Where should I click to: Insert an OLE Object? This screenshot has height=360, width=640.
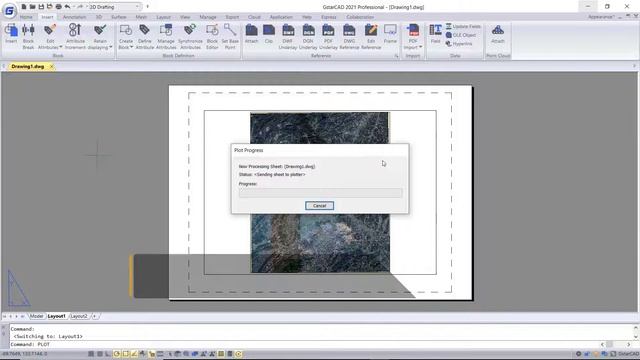461,35
